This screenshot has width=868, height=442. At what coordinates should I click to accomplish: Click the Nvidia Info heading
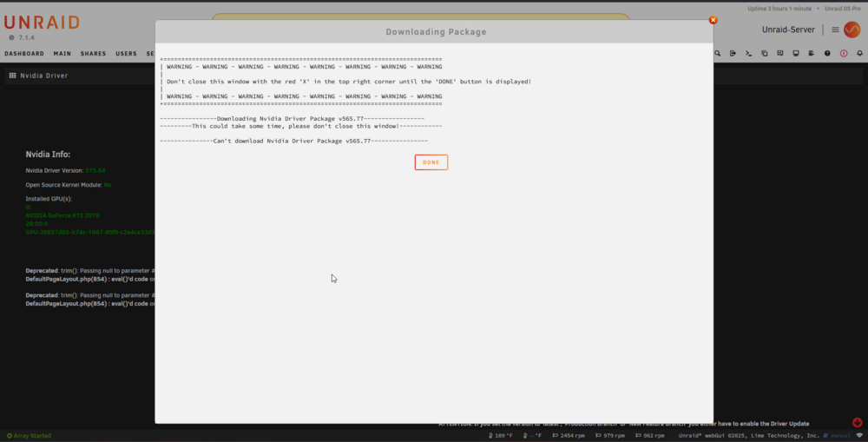tap(48, 155)
